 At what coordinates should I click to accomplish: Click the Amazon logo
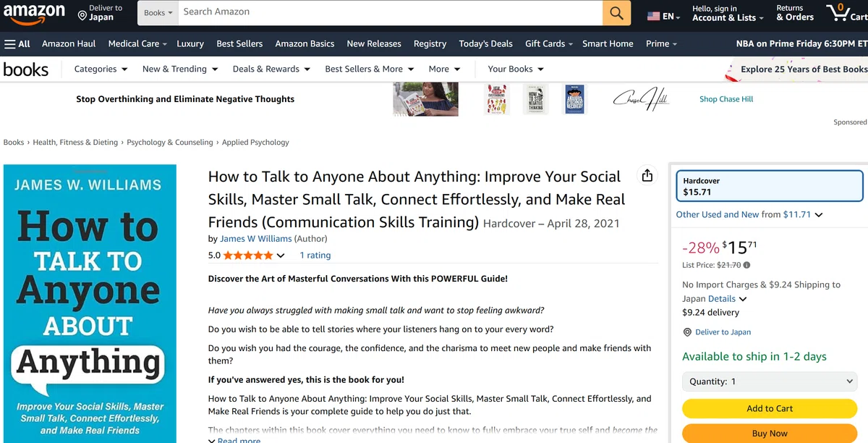pos(34,14)
